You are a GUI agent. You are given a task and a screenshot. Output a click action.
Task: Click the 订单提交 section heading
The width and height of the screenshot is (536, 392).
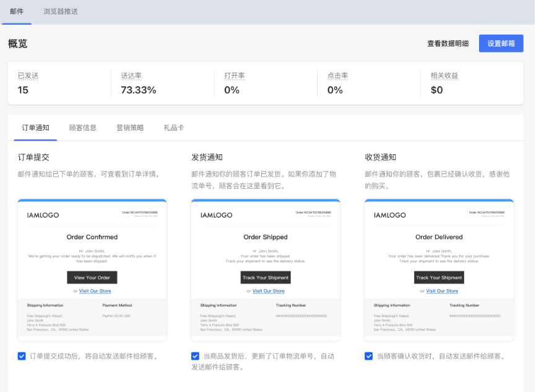(x=33, y=157)
